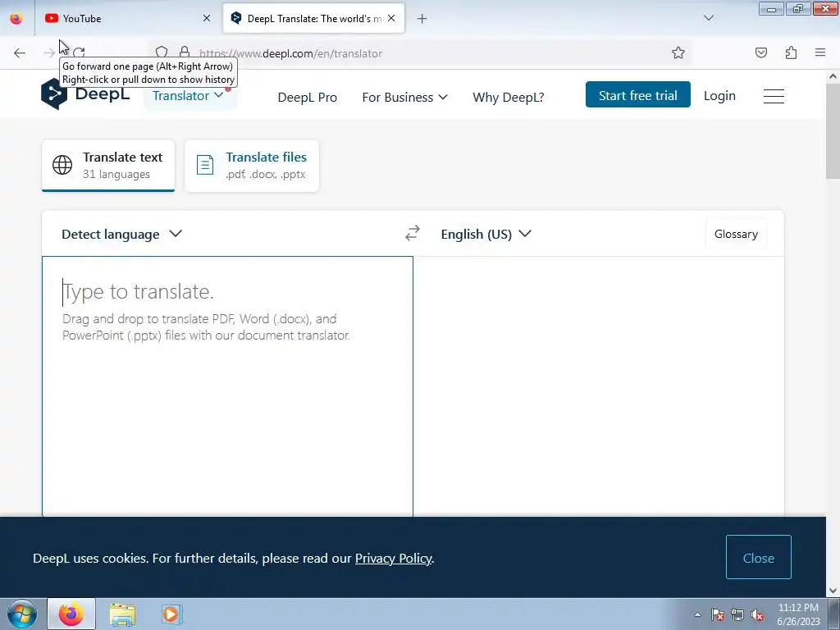Image resolution: width=840 pixels, height=630 pixels.
Task: Close the cookie notice banner
Action: 758,557
